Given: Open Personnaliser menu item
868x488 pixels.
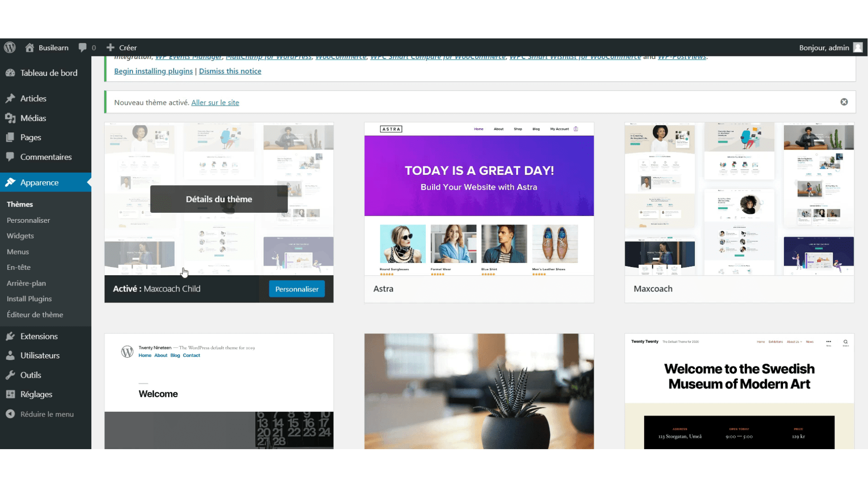Looking at the screenshot, I should (x=28, y=220).
